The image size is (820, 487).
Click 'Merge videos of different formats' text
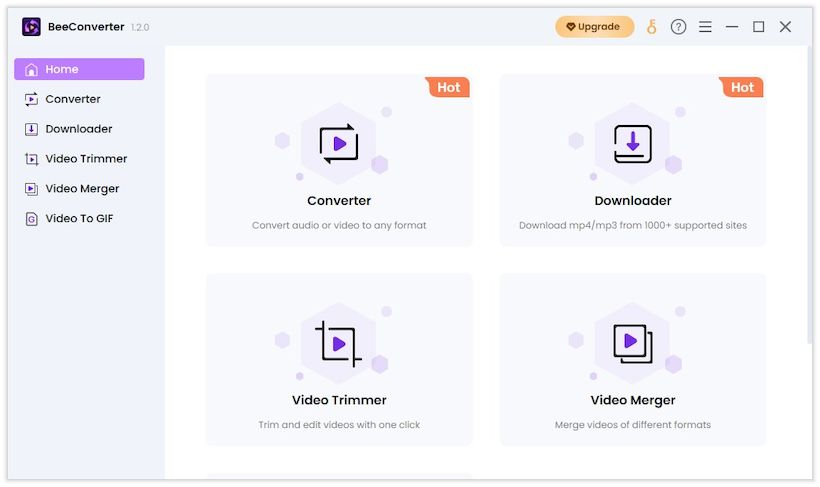click(633, 425)
